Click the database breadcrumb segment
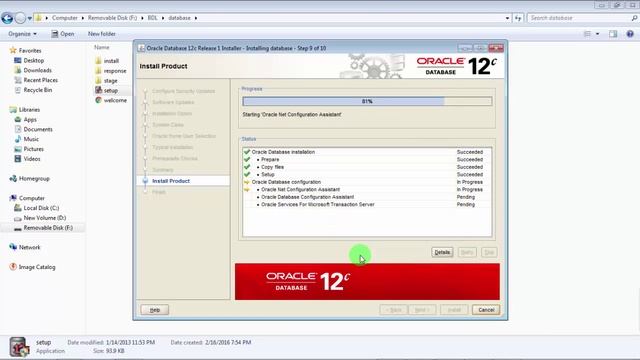 180,18
